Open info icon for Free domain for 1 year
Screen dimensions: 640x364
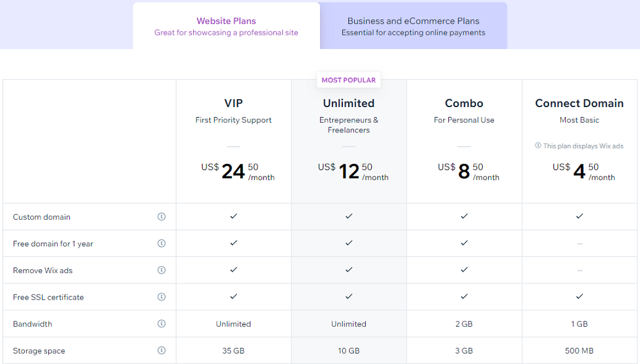(162, 244)
